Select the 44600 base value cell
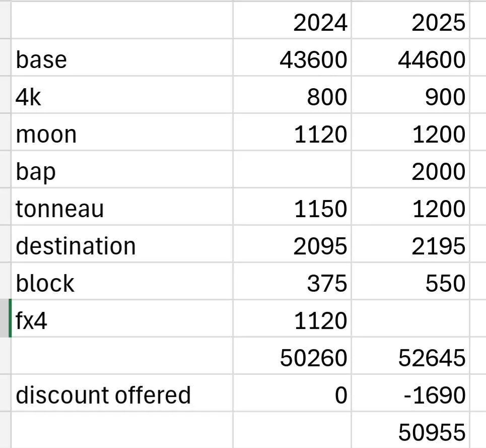486x448 pixels. click(410, 57)
